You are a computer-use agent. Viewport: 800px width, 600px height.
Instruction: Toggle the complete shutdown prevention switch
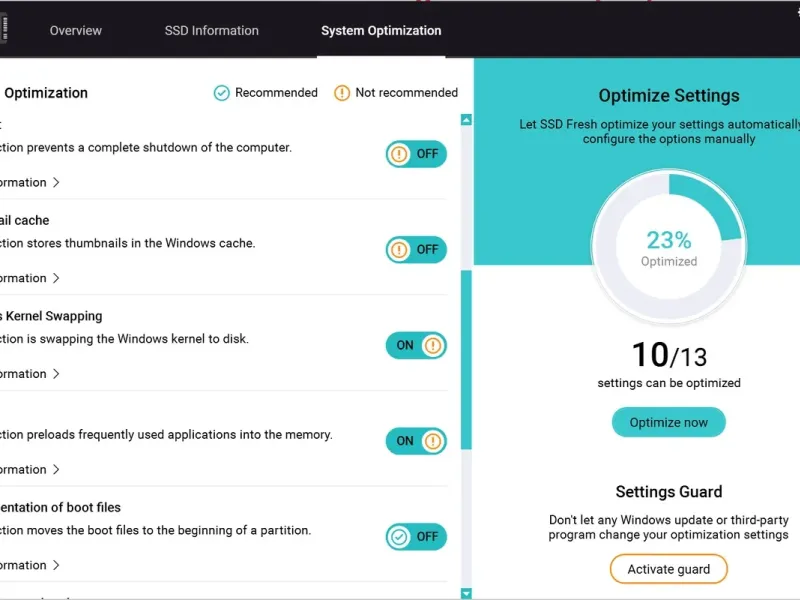(416, 154)
